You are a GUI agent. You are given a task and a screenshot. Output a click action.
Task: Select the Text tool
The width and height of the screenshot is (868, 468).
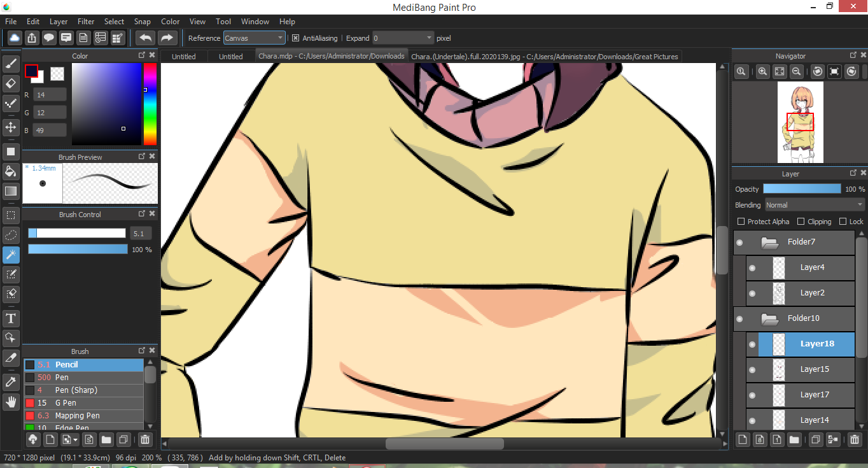11,318
